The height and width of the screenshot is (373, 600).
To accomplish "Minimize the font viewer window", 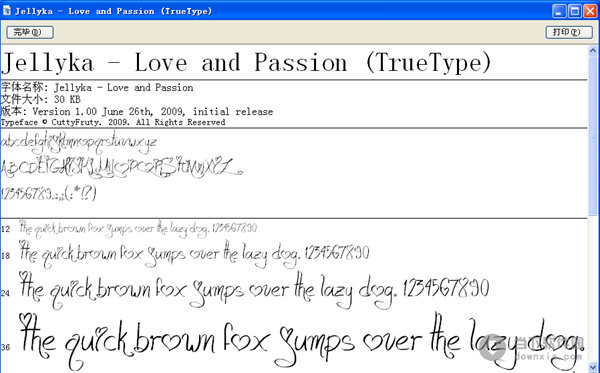I will (x=559, y=11).
